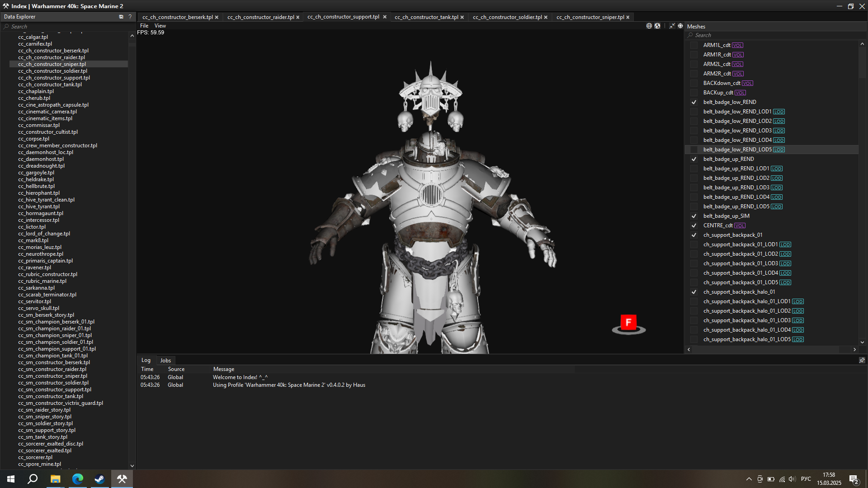Click the pin icon at Log panel corner
Viewport: 868px width, 488px height.
pos(862,360)
